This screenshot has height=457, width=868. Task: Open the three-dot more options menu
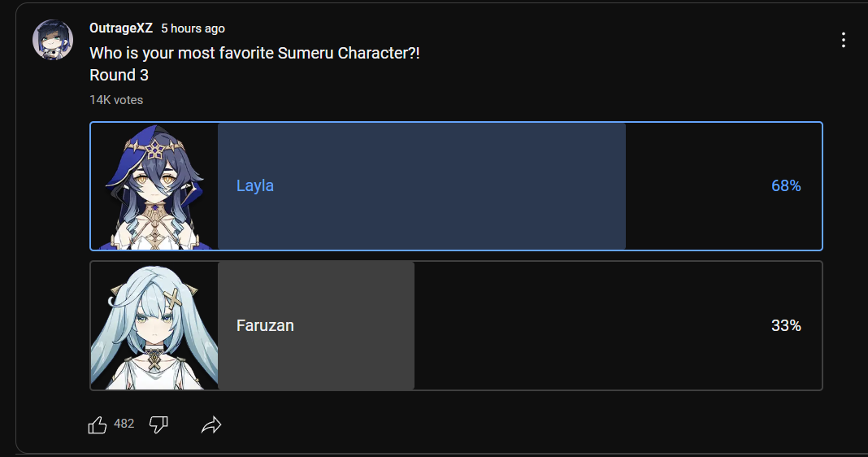click(x=843, y=40)
